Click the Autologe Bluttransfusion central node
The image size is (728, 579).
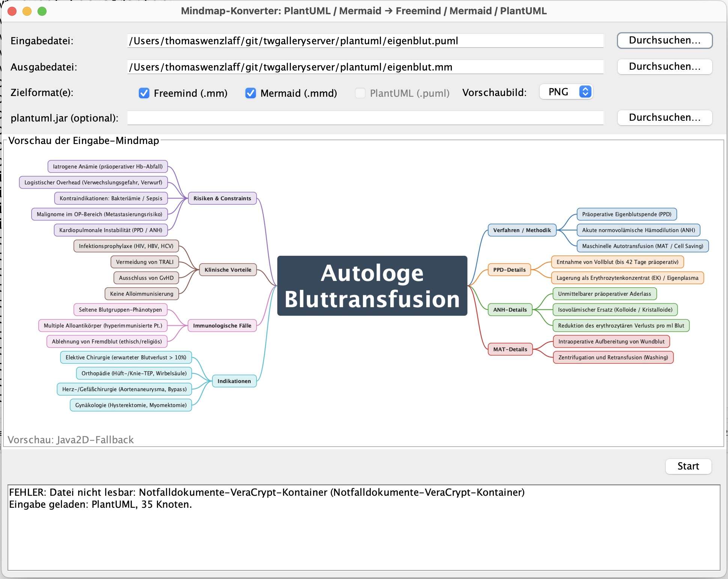point(372,286)
